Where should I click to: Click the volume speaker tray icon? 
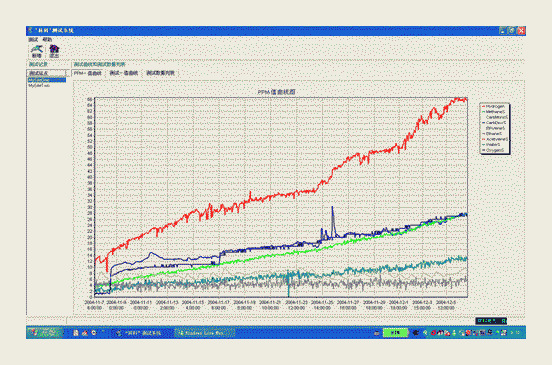[x=425, y=333]
